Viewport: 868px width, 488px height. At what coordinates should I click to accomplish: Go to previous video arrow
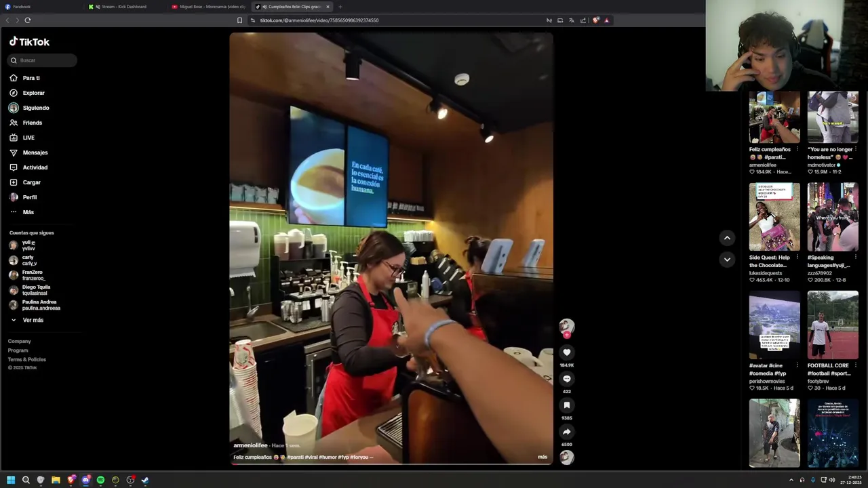coord(727,238)
